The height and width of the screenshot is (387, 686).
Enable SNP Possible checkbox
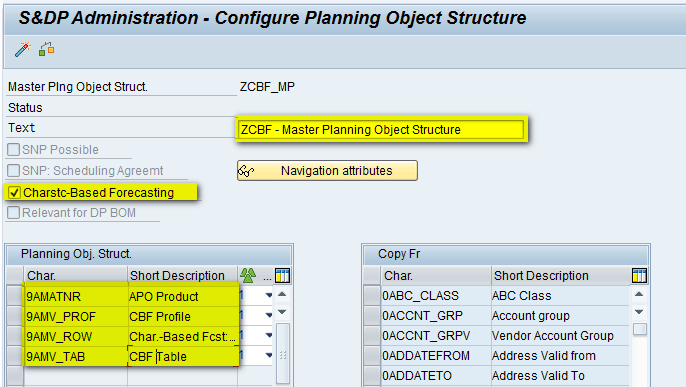pos(14,150)
